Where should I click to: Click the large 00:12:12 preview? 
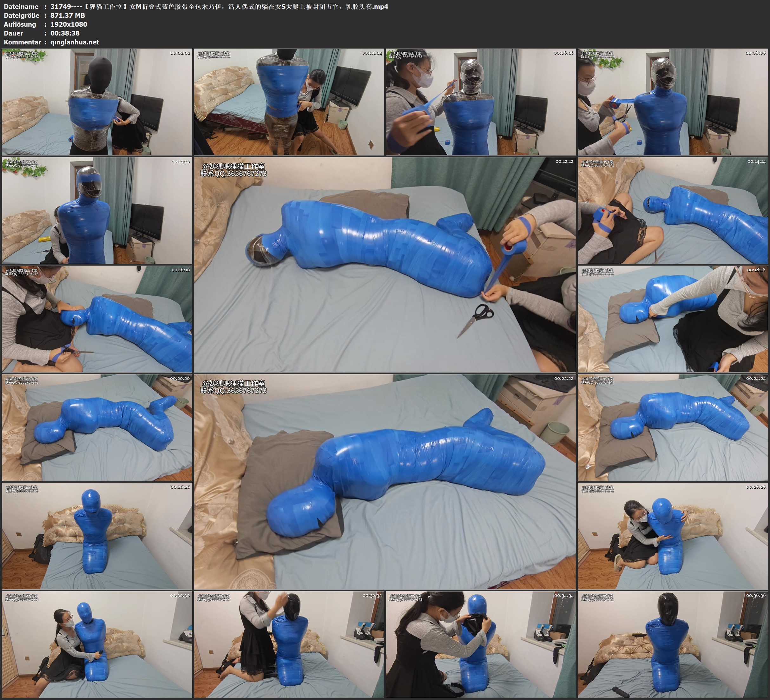point(385,265)
